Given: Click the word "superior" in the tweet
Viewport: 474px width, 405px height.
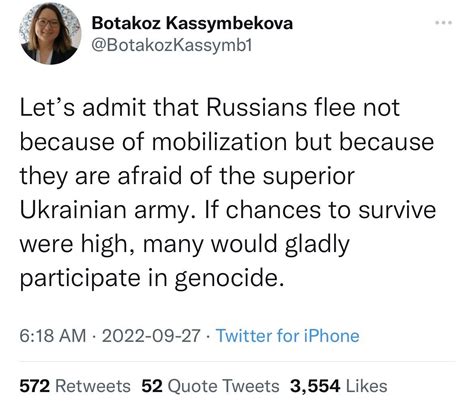Looking at the screenshot, I should point(309,176).
